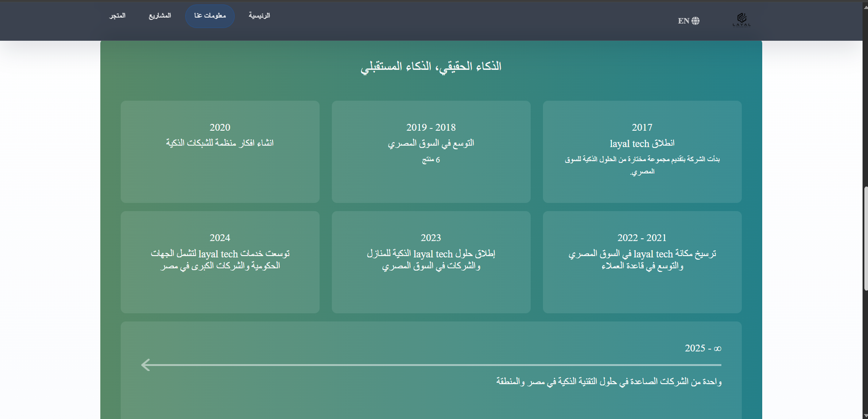Click text واحدة من الشركات الصاعدة
This screenshot has width=868, height=419.
pyautogui.click(x=609, y=382)
